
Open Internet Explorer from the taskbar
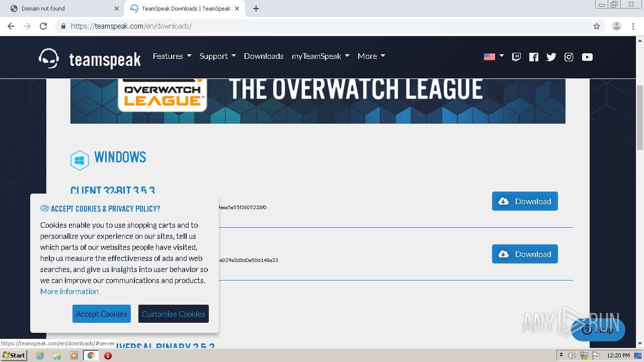pyautogui.click(x=40, y=355)
